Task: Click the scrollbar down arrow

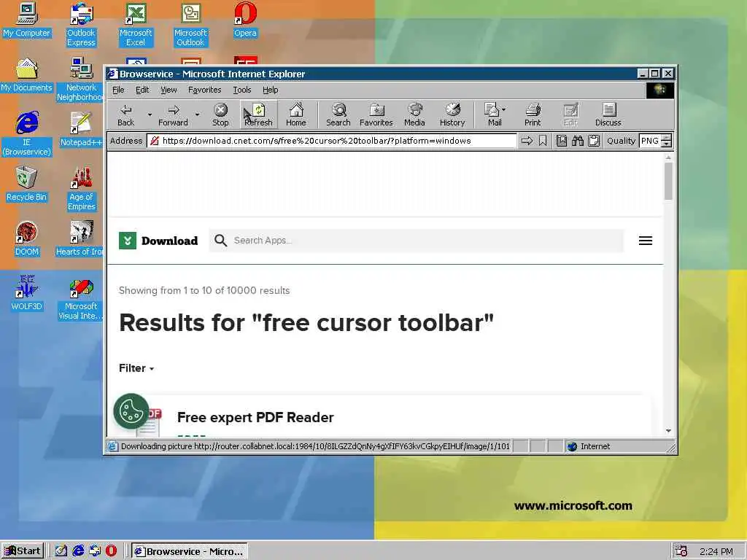Action: (668, 430)
